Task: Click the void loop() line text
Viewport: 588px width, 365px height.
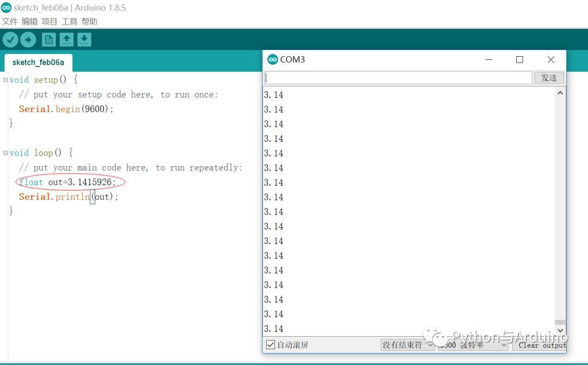Action: 41,153
